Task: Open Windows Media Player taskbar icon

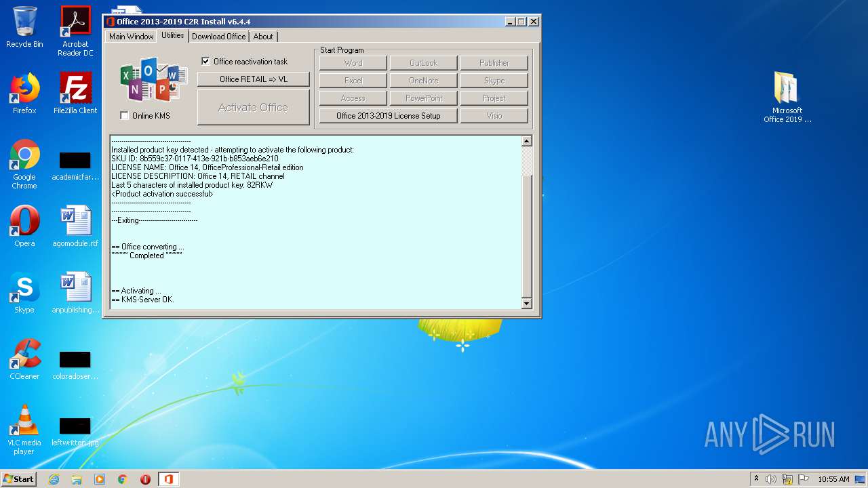Action: (100, 479)
